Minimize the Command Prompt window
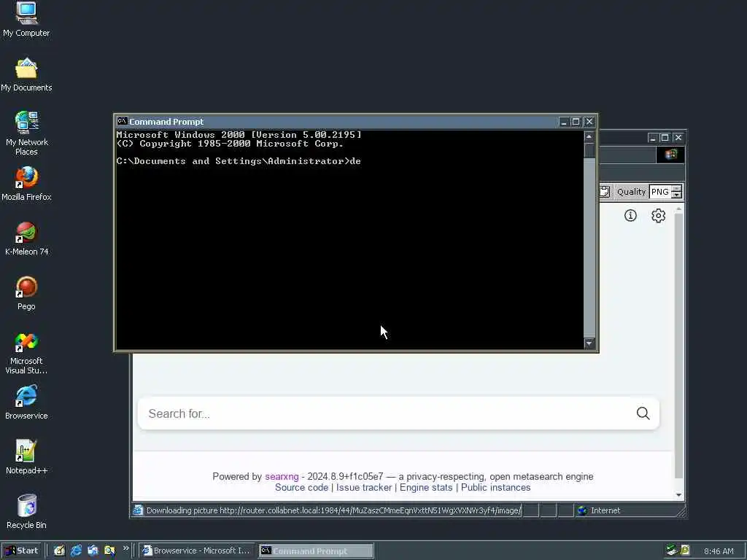Image resolution: width=747 pixels, height=560 pixels. (564, 122)
